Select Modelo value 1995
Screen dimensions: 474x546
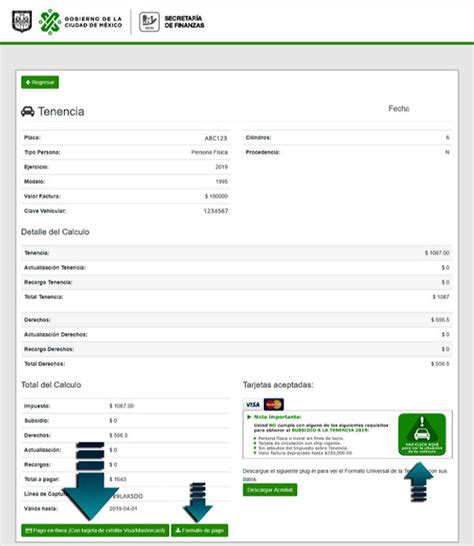point(222,181)
